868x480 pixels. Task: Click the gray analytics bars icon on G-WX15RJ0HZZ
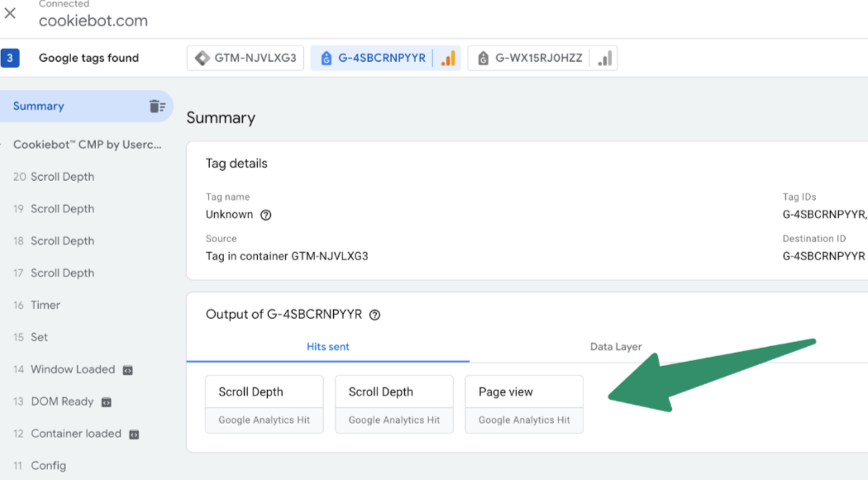604,58
